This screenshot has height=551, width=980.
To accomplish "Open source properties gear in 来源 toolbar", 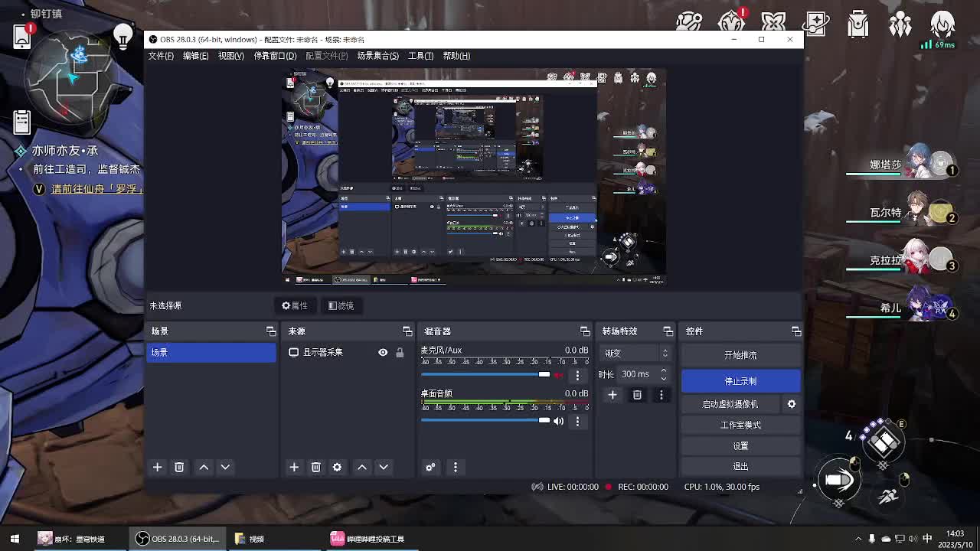I will tap(337, 467).
